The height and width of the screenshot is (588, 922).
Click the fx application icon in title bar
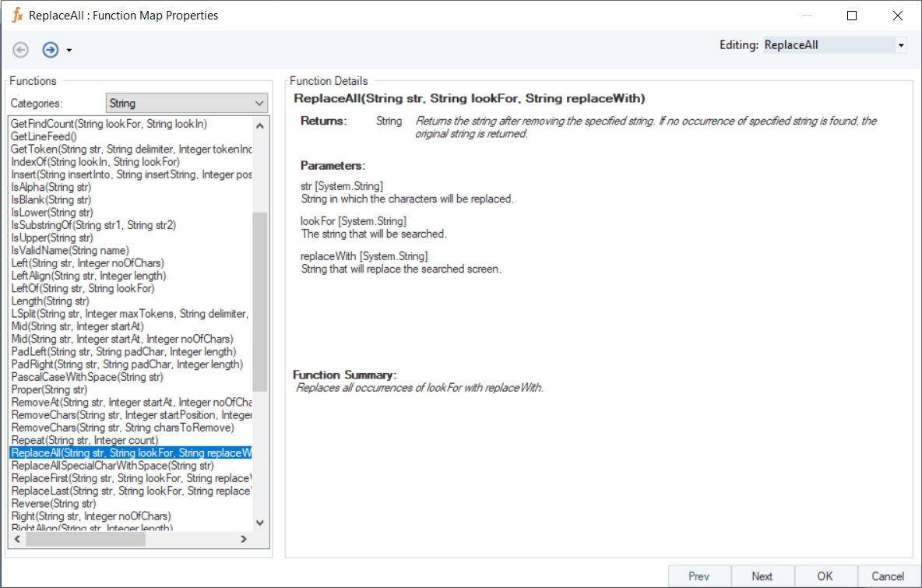17,15
